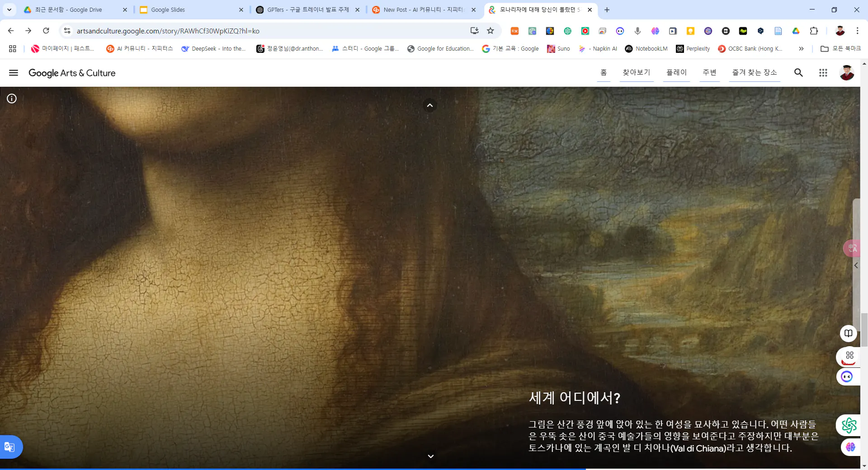
Task: Open Google for Education bookmark
Action: 441,48
